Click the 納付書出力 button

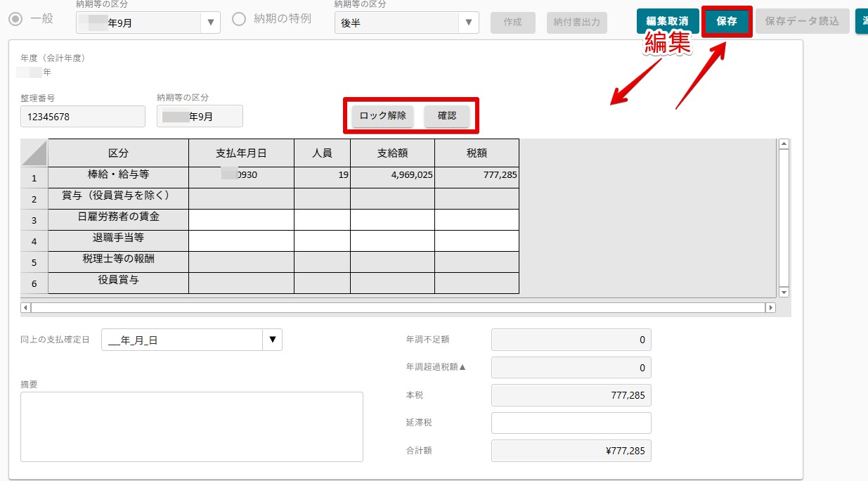(x=576, y=22)
